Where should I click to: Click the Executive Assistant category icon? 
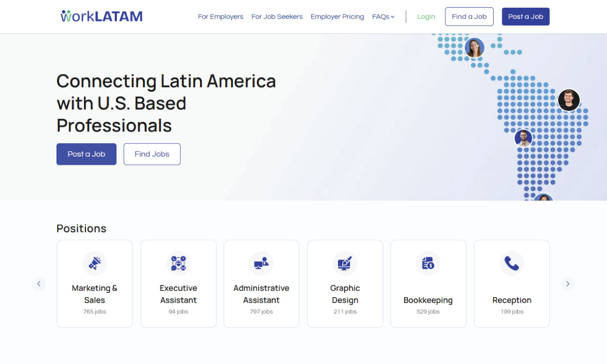[x=178, y=263]
